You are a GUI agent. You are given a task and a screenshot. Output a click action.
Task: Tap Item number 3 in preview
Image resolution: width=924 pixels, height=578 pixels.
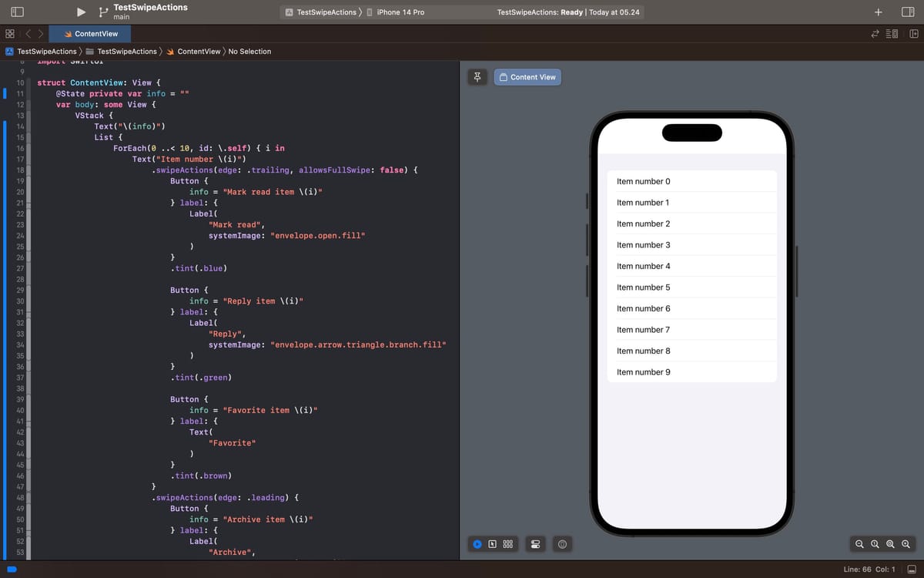point(691,245)
